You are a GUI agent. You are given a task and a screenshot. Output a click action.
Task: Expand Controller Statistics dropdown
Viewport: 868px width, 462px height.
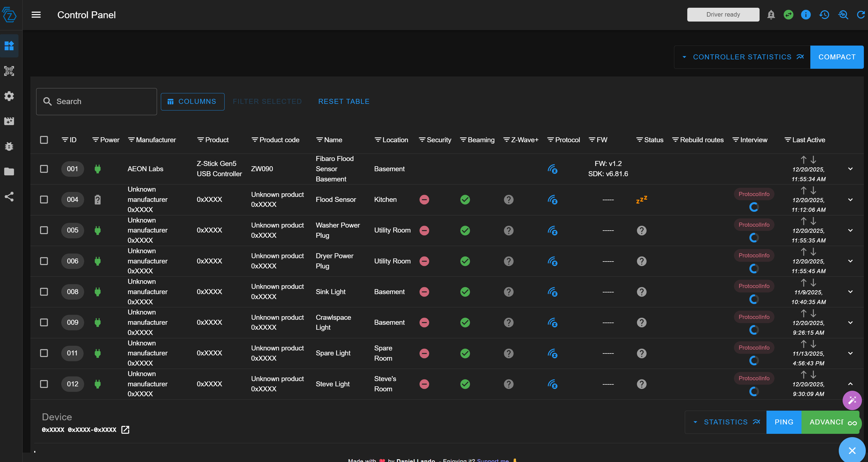click(742, 57)
